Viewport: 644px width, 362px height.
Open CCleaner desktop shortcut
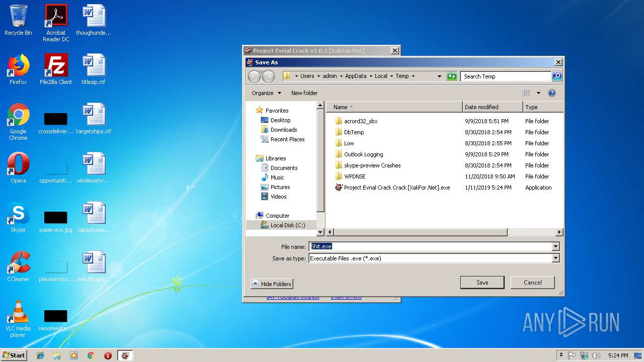[18, 266]
